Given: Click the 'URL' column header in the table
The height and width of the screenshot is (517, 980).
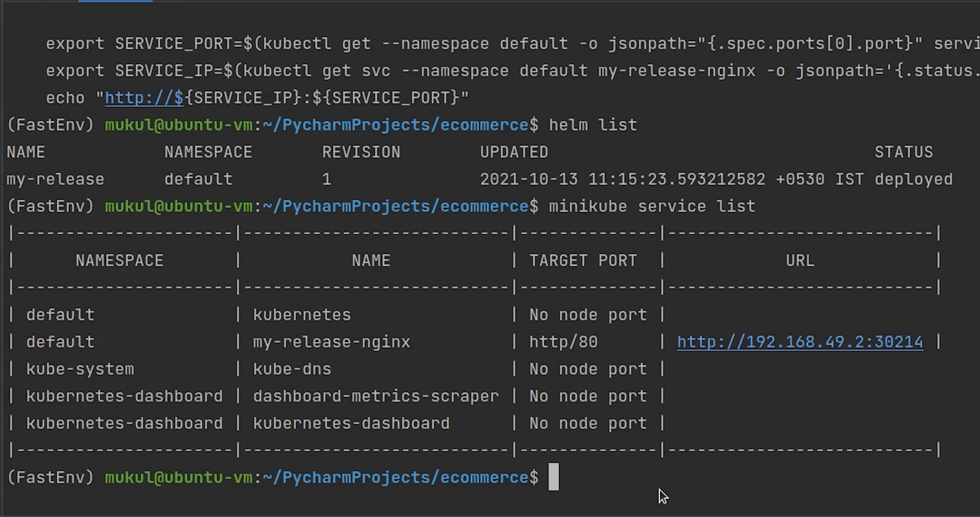Looking at the screenshot, I should click(x=800, y=261).
